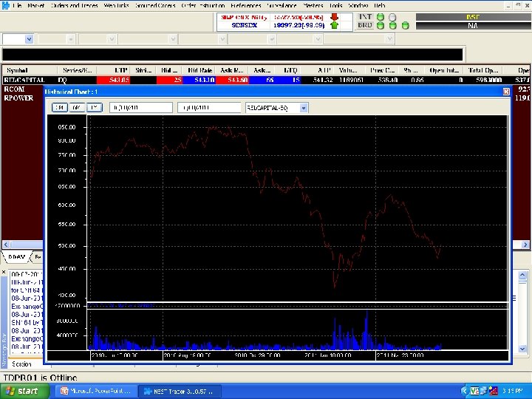Click the ATP column header

coord(317,70)
